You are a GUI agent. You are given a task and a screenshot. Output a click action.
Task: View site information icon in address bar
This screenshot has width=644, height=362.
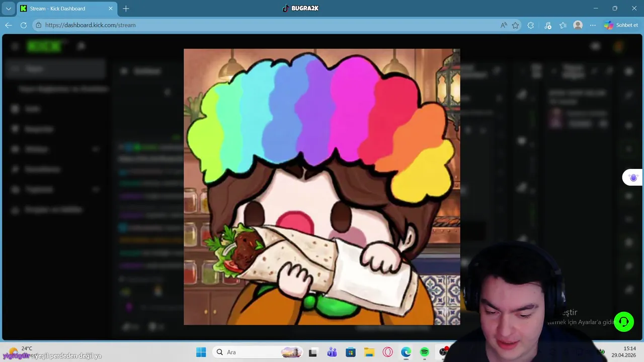coord(38,25)
